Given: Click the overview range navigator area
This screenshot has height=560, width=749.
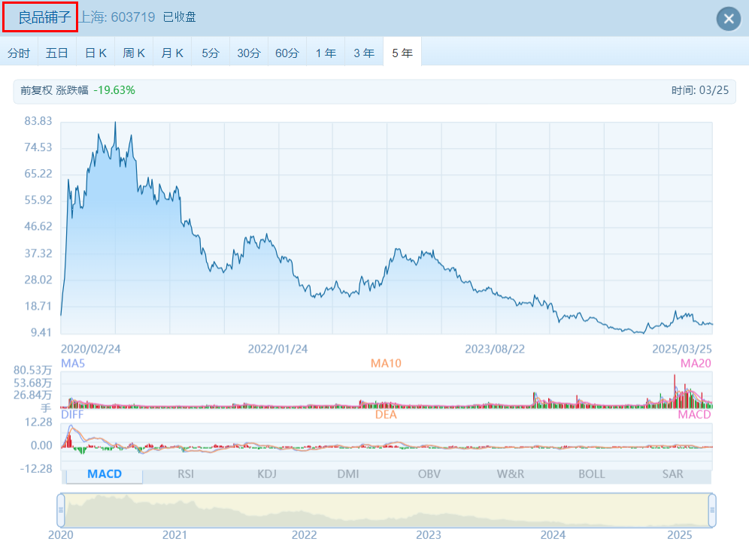Looking at the screenshot, I should (x=387, y=510).
